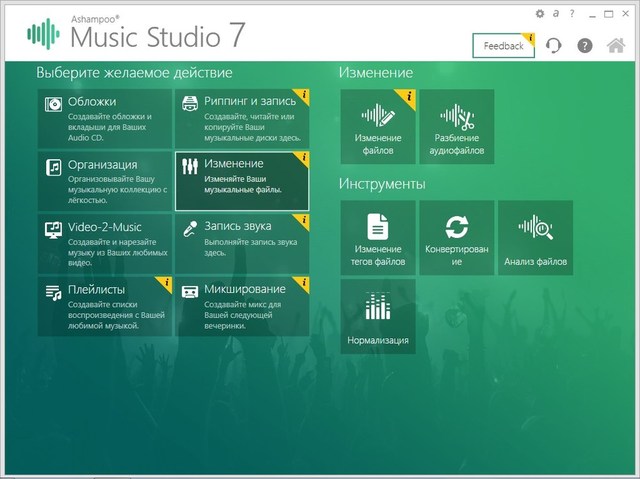Go to home screen via house icon

(617, 46)
